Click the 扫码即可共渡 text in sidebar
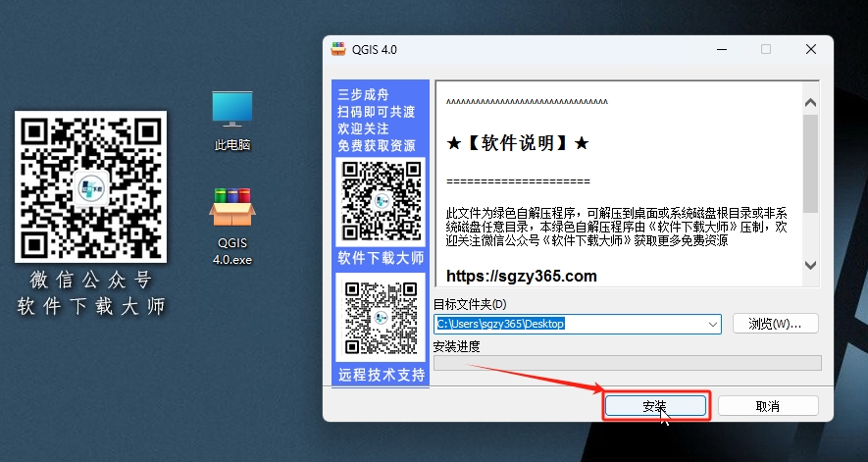The height and width of the screenshot is (462, 868). pos(376,112)
